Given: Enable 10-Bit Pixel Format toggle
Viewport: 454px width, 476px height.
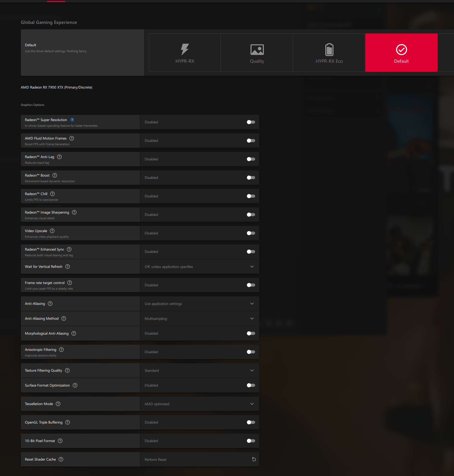Looking at the screenshot, I should click(251, 441).
